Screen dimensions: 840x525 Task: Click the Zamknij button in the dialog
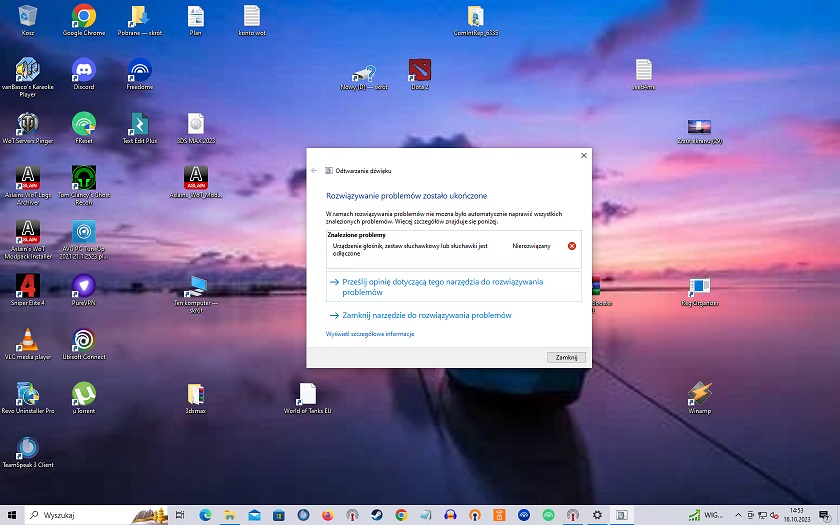click(566, 357)
